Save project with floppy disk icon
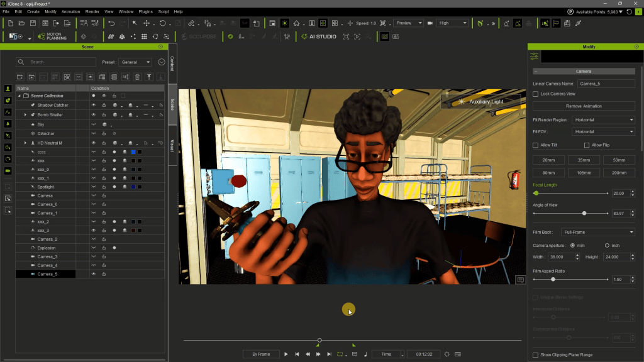The height and width of the screenshot is (362, 644). (x=33, y=23)
